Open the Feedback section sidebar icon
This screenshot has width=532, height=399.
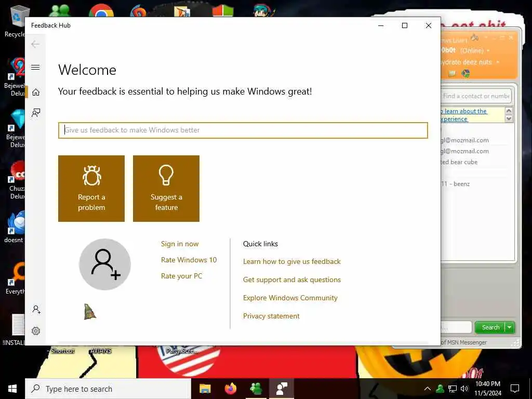coord(36,113)
